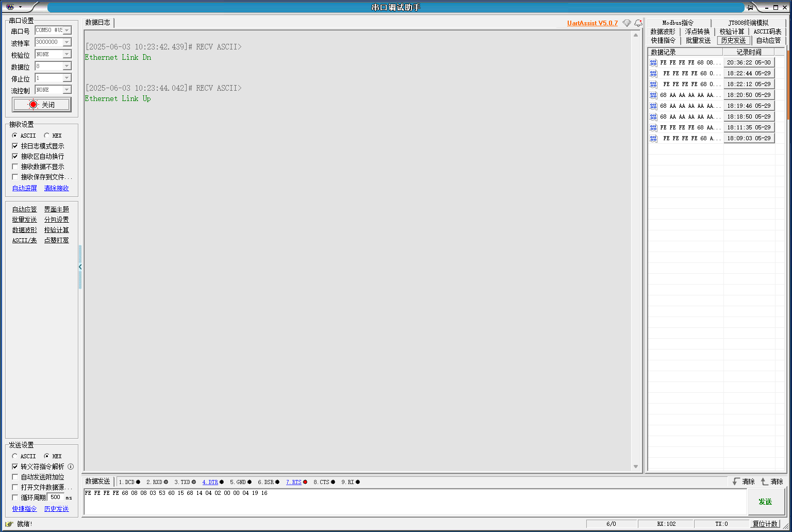Click the ready hand icon in status bar
This screenshot has width=792, height=532.
[x=9, y=524]
